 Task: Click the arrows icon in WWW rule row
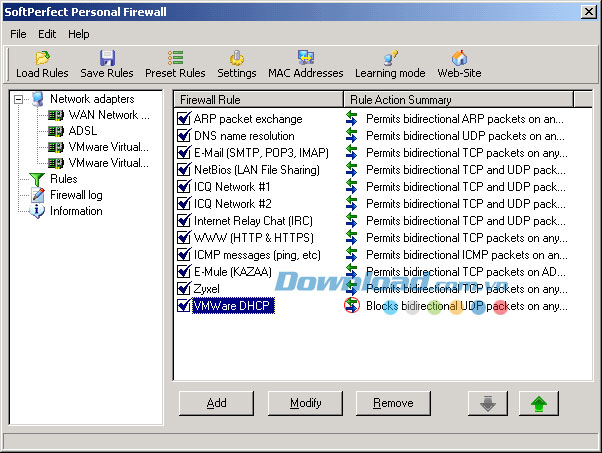pos(351,238)
